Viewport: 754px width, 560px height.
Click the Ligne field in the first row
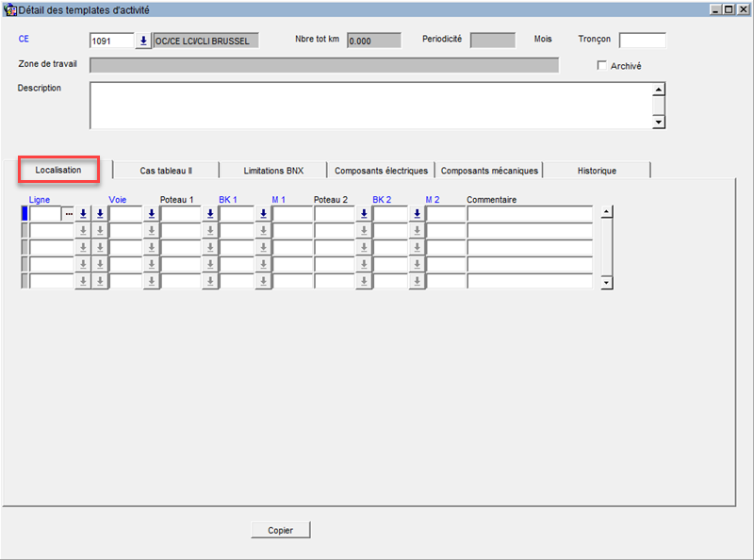pos(45,214)
